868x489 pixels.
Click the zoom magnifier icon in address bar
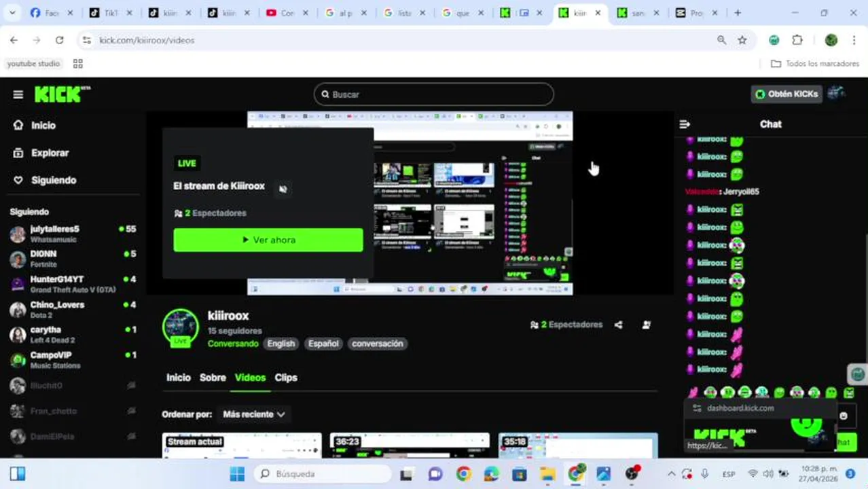pyautogui.click(x=721, y=40)
